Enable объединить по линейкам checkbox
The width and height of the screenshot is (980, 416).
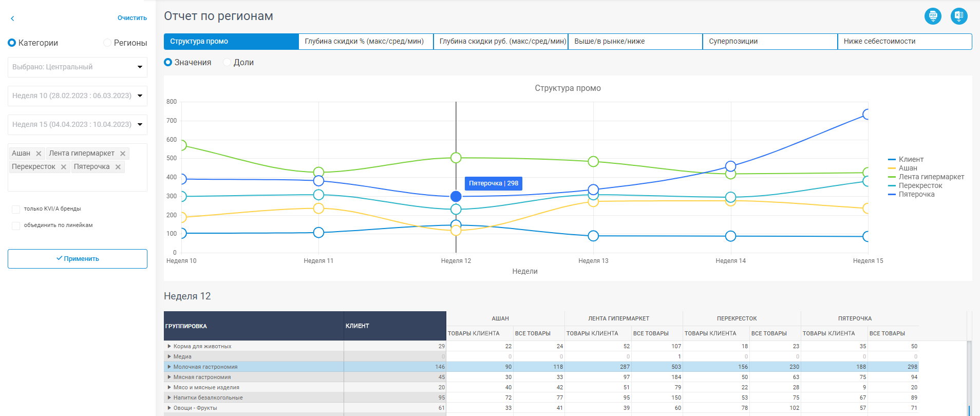pyautogui.click(x=16, y=225)
